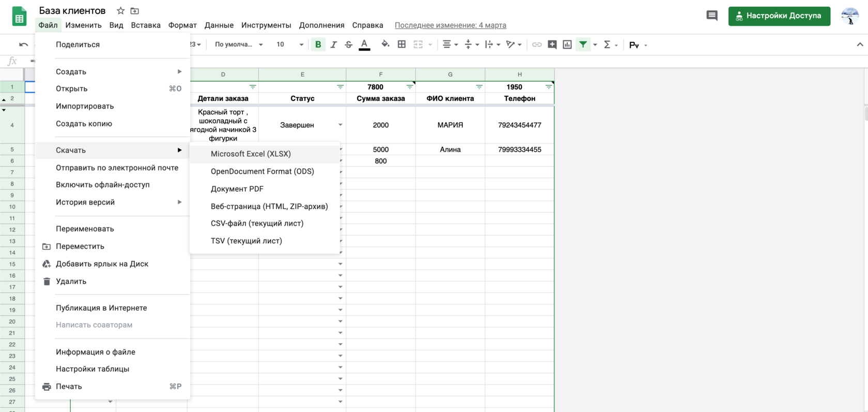
Task: Click the move-to-folder icon beside the title
Action: click(135, 11)
